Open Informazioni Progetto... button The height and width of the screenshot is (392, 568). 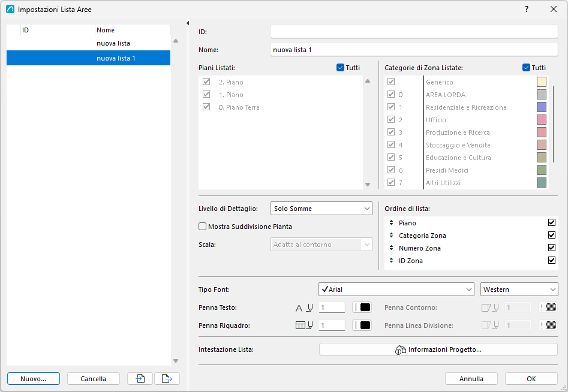pyautogui.click(x=438, y=349)
